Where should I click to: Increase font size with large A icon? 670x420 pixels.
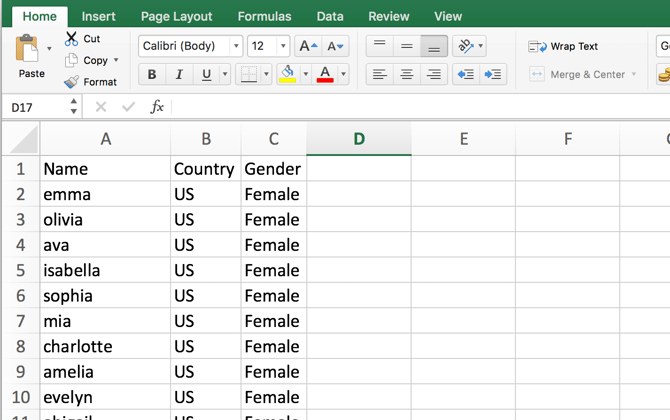308,46
